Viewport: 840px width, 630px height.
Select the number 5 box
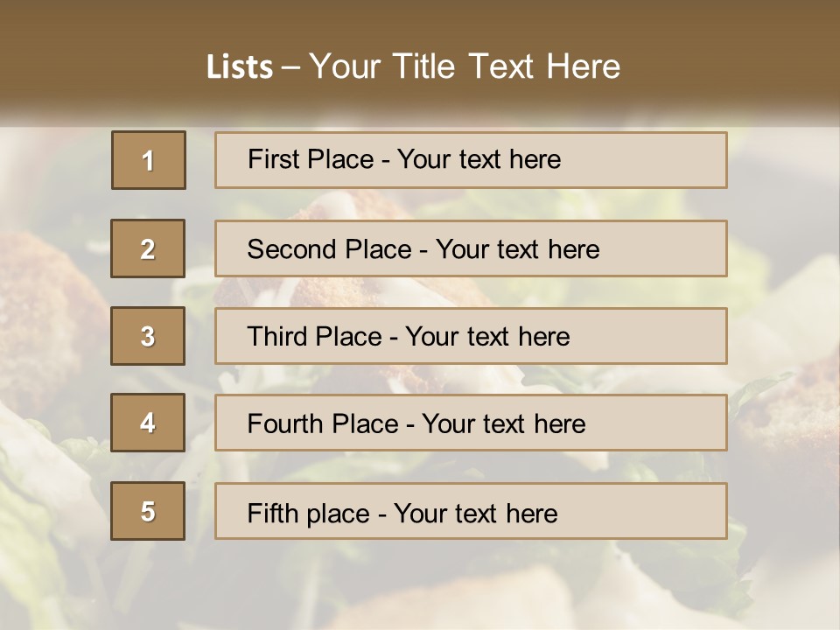coord(148,511)
